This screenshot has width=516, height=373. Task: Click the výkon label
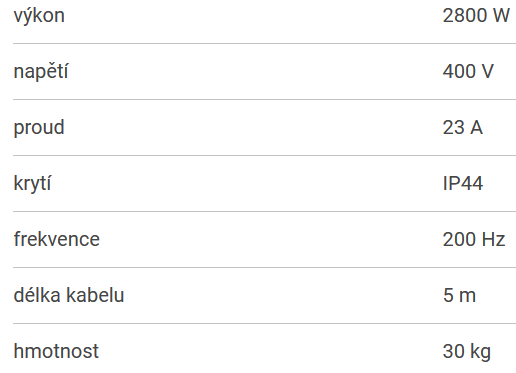(x=39, y=16)
